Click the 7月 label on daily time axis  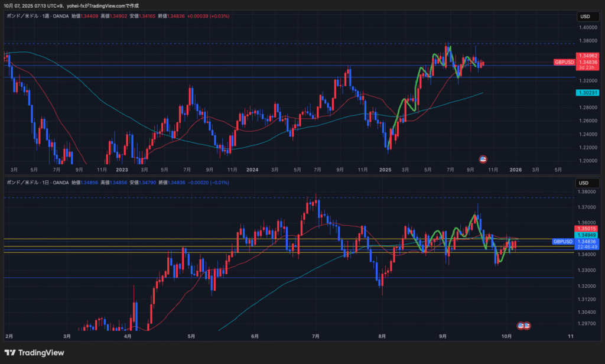point(315,336)
